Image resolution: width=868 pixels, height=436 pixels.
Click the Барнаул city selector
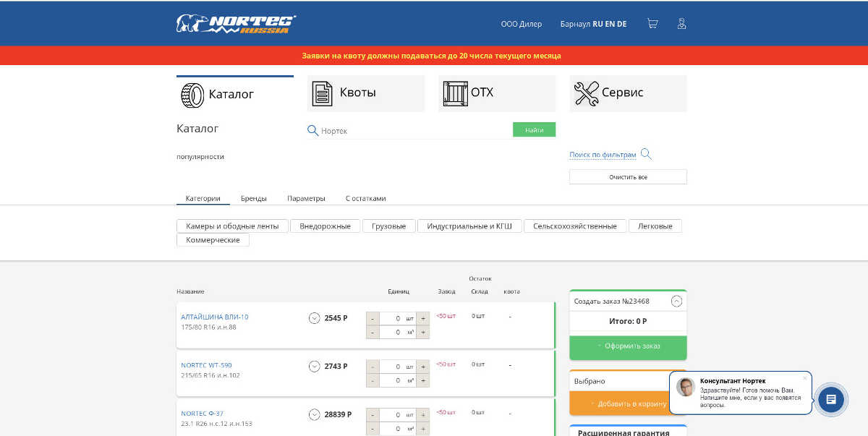575,24
